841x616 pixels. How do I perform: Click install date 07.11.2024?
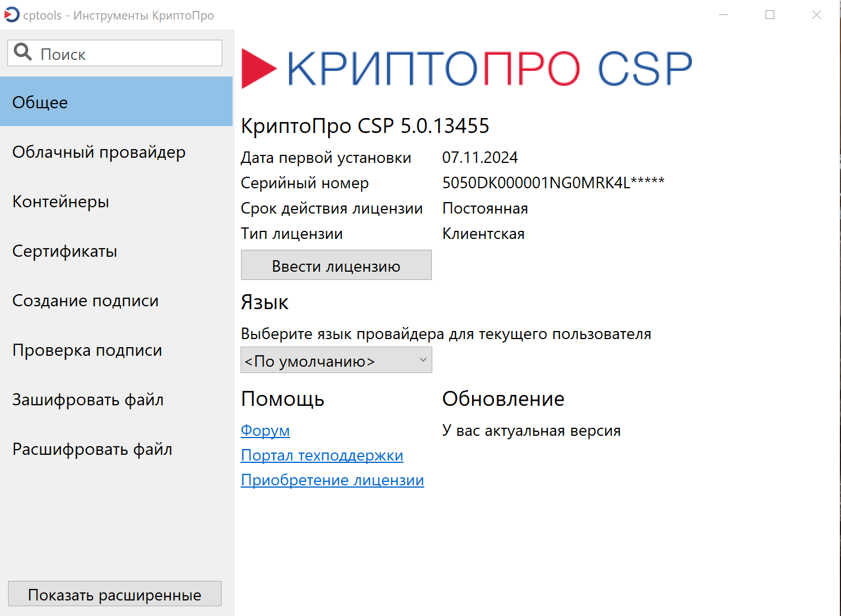480,157
